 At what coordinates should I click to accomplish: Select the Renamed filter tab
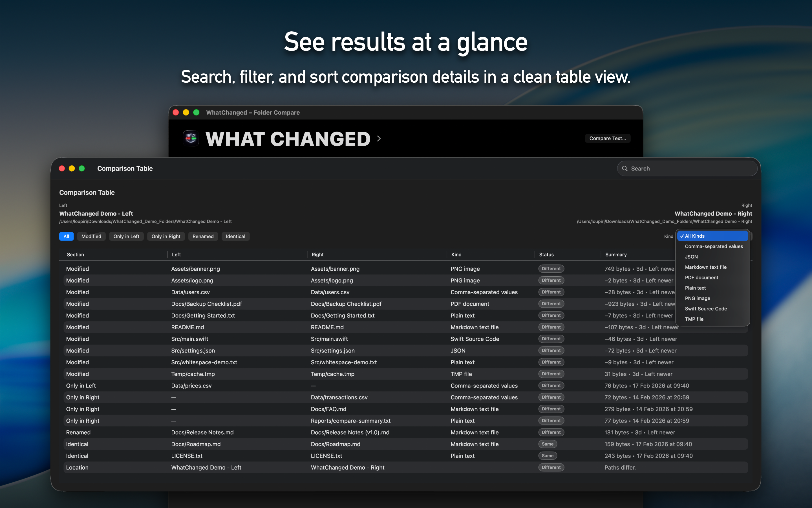pyautogui.click(x=203, y=236)
